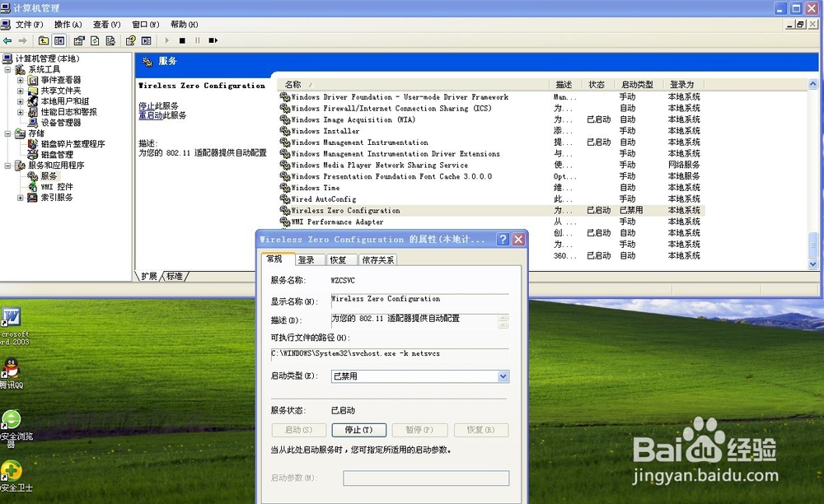Sort services by the 名称 column header
This screenshot has width=824, height=504.
(x=414, y=85)
